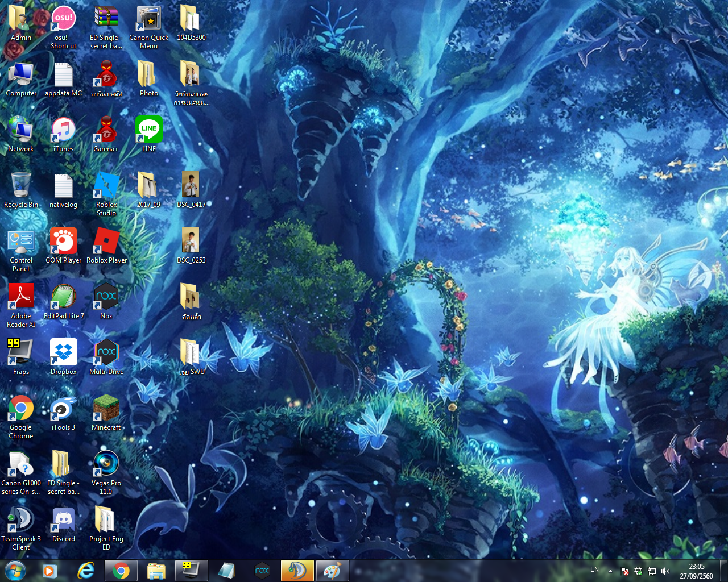The image size is (728, 582).
Task: Select the Network desktop icon
Action: (21, 135)
